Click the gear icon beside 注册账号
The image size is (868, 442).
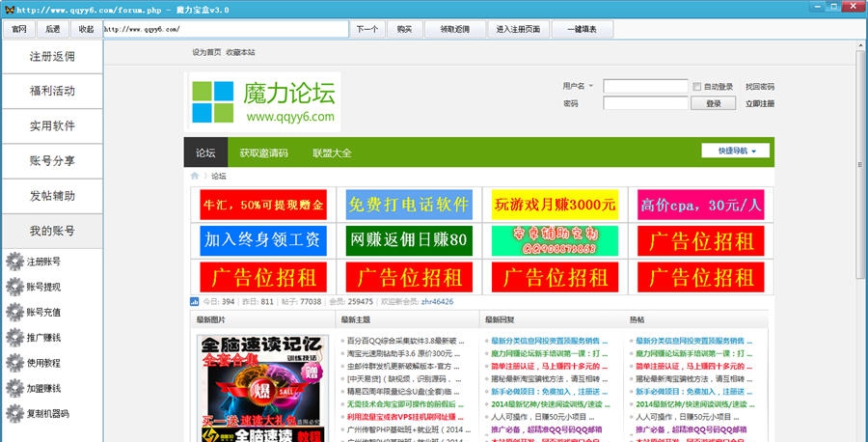click(14, 262)
